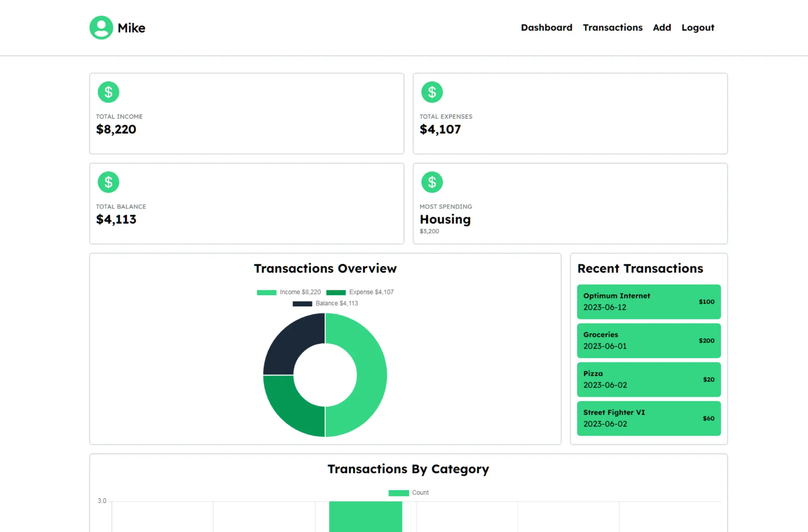
Task: Open the Pizza transaction card
Action: coord(649,379)
